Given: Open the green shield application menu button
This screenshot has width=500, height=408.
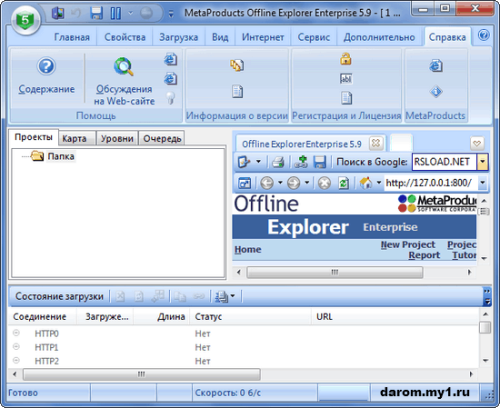Looking at the screenshot, I should pos(25,21).
